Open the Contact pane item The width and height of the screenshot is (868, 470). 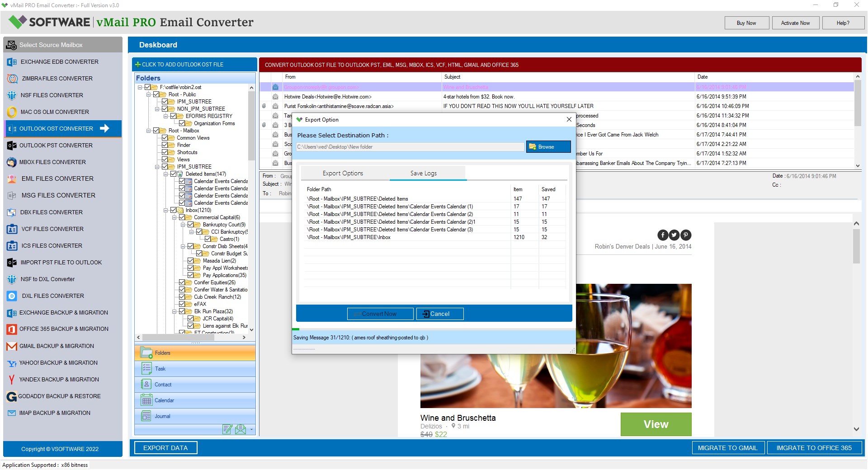[x=195, y=385]
